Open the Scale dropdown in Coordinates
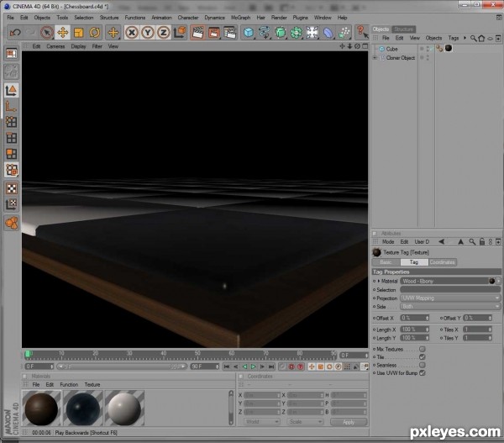Screen dimensions: 504x443 305,422
